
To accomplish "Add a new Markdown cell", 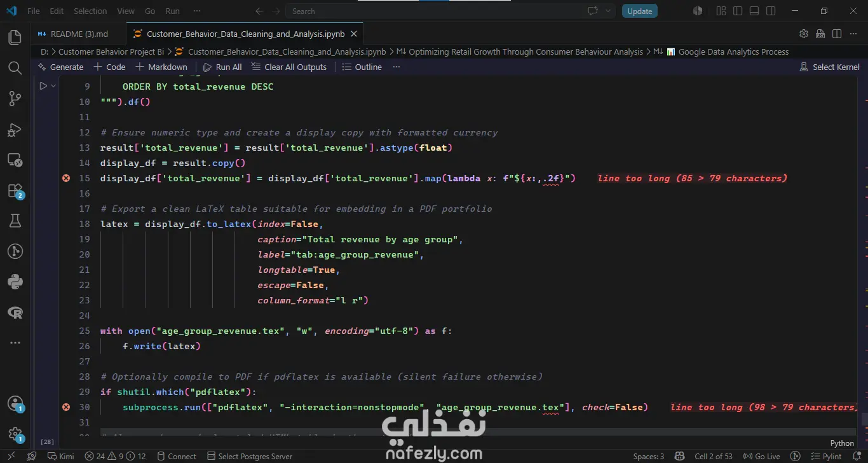I will pyautogui.click(x=161, y=67).
